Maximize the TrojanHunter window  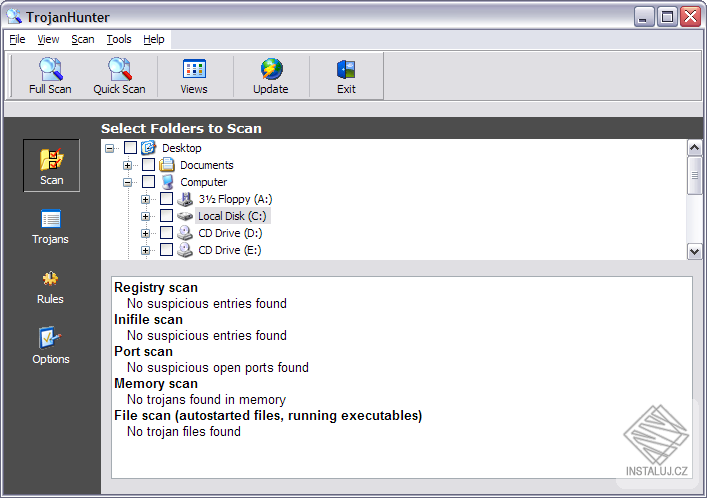point(667,17)
